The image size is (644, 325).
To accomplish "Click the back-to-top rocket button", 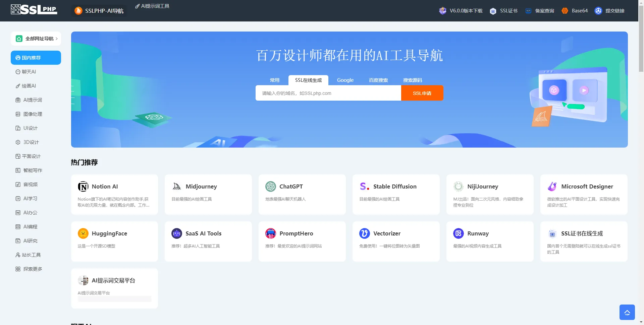I will [x=627, y=312].
